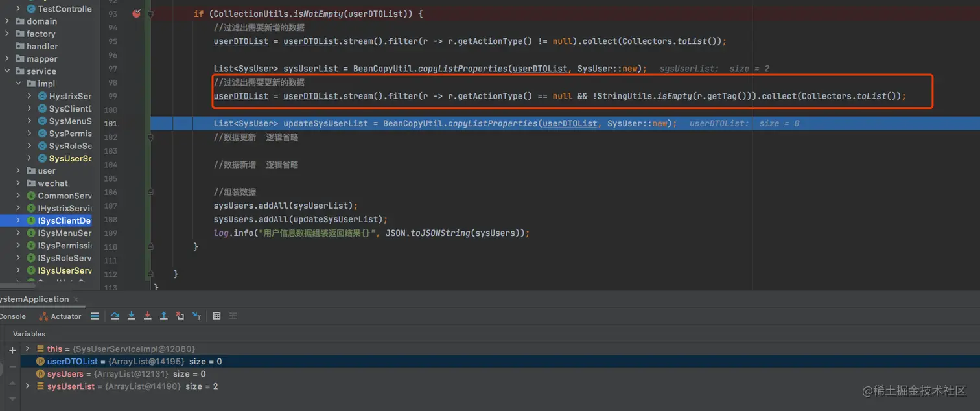Select the userDTOList variable row
Screen dimensions: 980x411
click(500, 361)
